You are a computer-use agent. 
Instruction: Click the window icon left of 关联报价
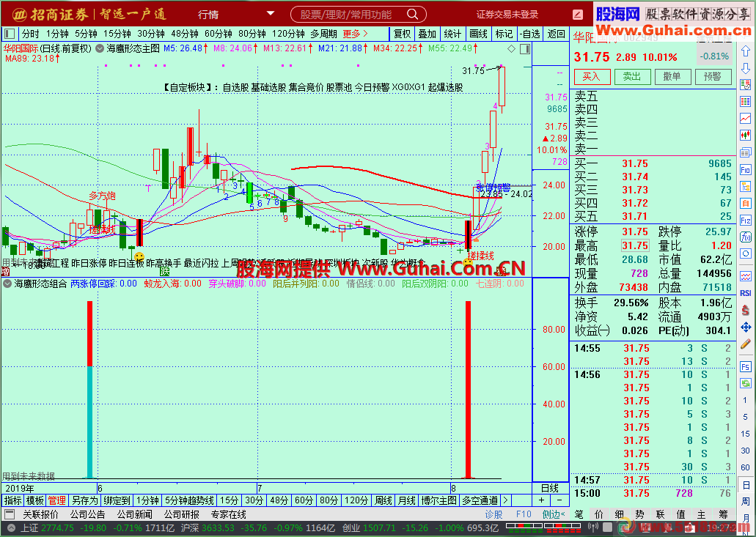point(9,514)
